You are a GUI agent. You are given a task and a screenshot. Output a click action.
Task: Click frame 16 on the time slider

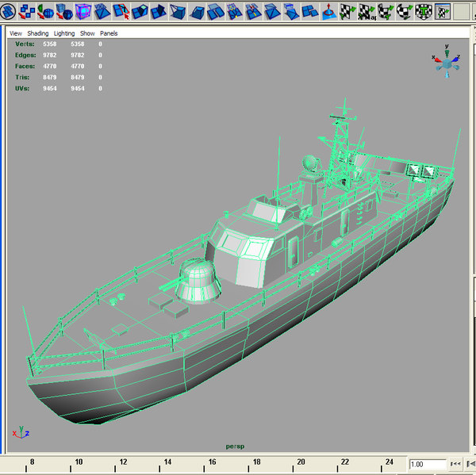[212, 463]
